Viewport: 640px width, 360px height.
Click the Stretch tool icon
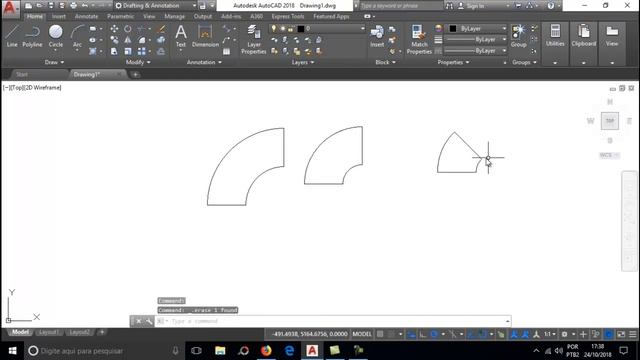coord(114,51)
